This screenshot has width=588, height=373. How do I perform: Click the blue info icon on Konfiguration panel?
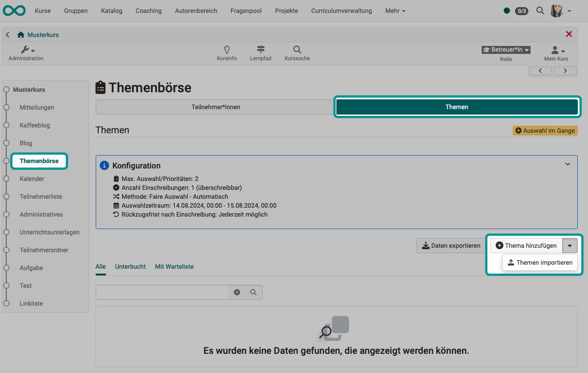click(104, 165)
